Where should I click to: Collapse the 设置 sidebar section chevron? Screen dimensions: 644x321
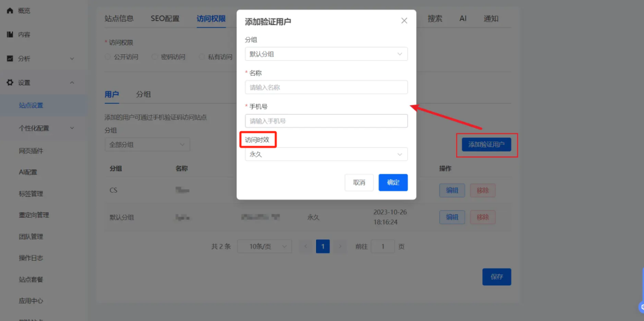pyautogui.click(x=72, y=82)
